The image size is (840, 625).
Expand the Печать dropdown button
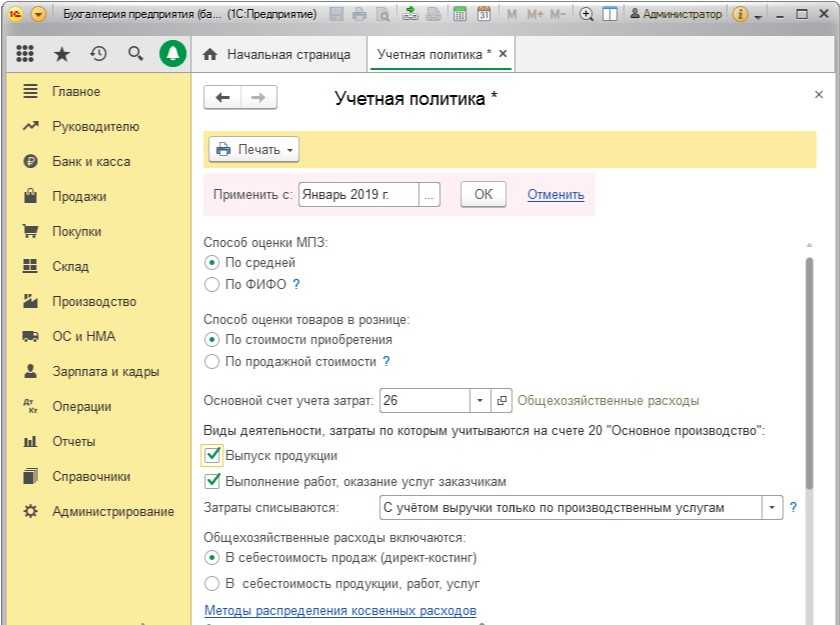tap(253, 149)
